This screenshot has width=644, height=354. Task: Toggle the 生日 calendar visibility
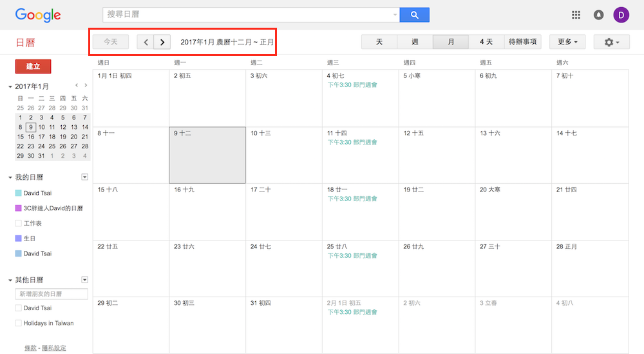click(x=18, y=239)
